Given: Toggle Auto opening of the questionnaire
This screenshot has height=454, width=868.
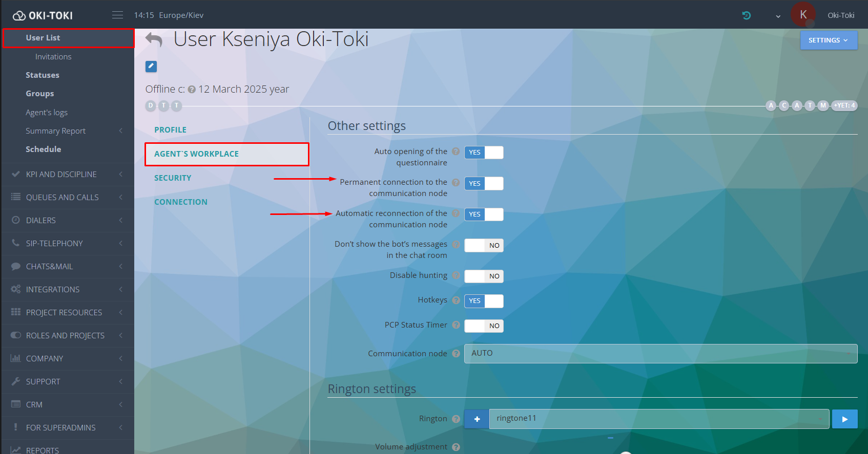Looking at the screenshot, I should [484, 153].
